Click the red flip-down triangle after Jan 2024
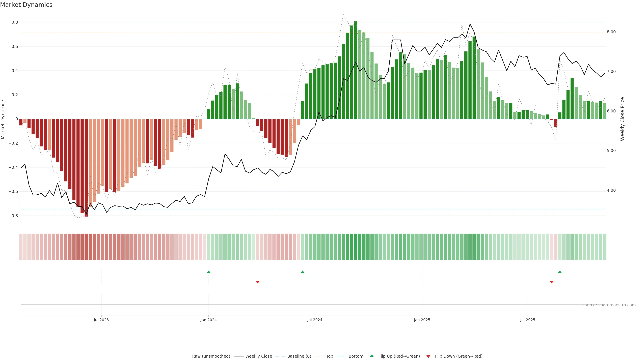The image size is (644, 362). point(257,282)
